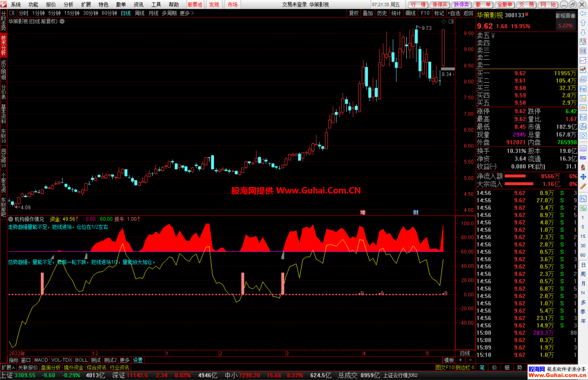Click the stacked windows sidebar icon
The height and width of the screenshot is (380, 588).
point(583,79)
